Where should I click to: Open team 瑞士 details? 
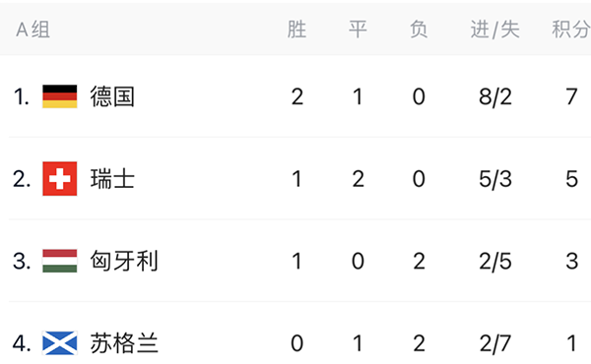[112, 179]
